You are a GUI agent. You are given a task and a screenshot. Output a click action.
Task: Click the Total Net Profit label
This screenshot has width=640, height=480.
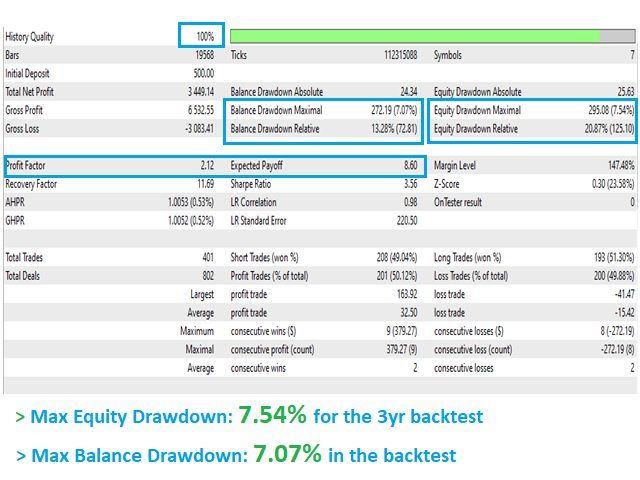29,92
